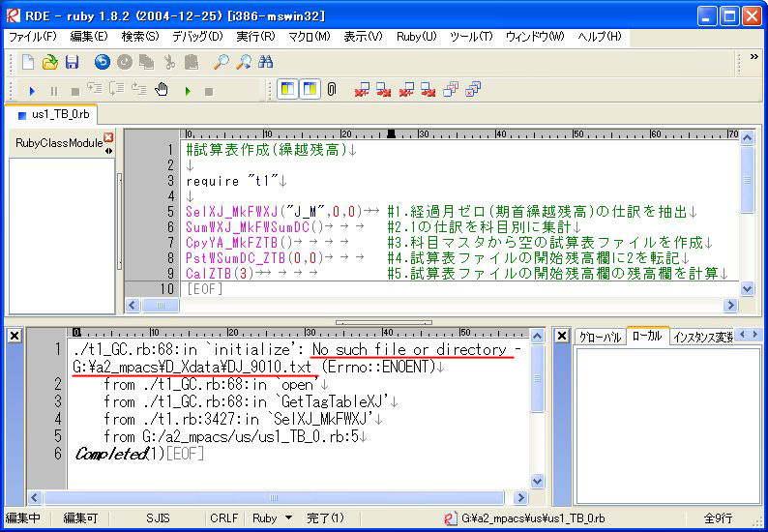Switch to the インスタンス変数 tab
The image size is (768, 532).
[x=702, y=337]
